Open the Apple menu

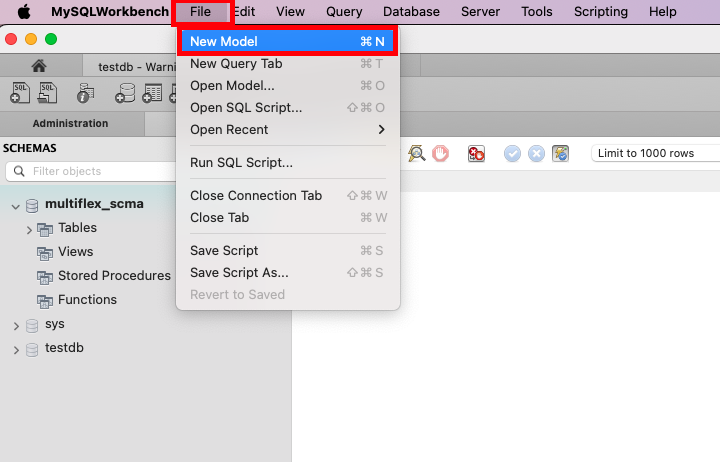pos(24,11)
